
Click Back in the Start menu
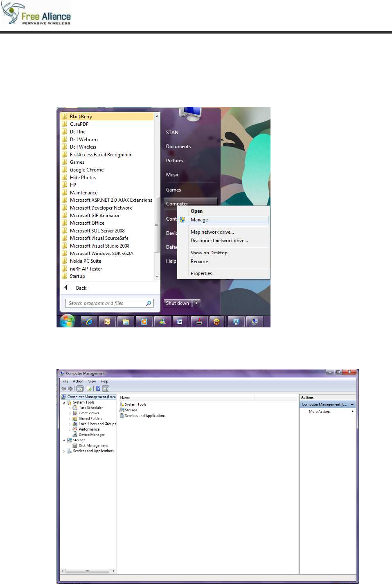coord(81,288)
